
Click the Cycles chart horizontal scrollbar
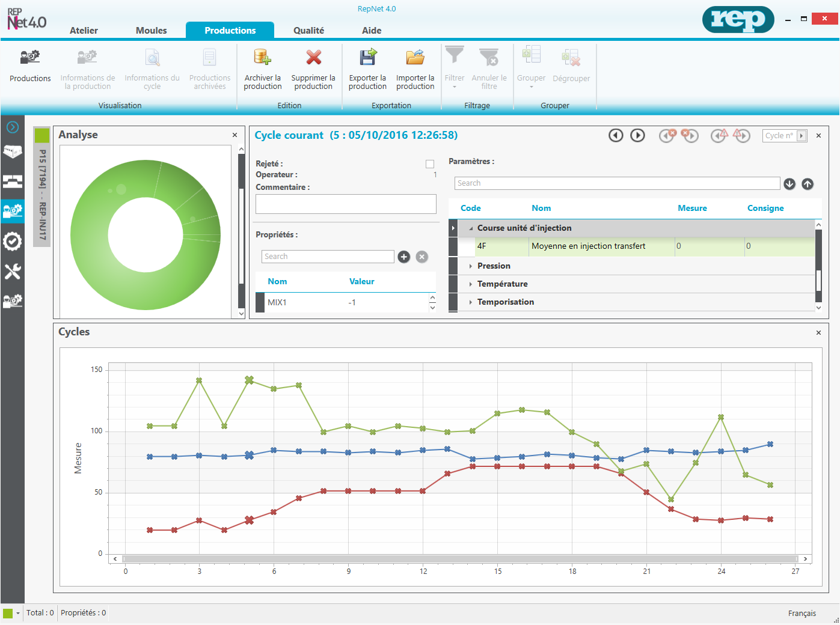[460, 559]
